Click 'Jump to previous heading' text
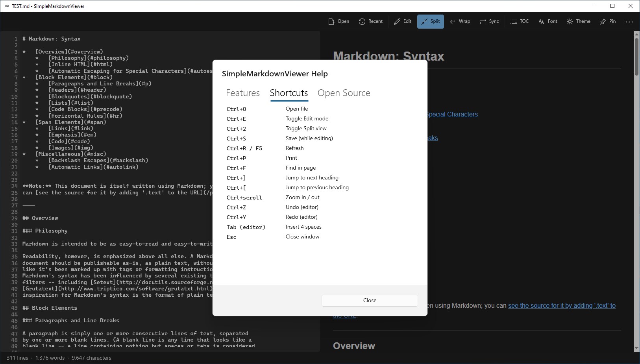Viewport: 640px width, 364px height. tap(317, 187)
